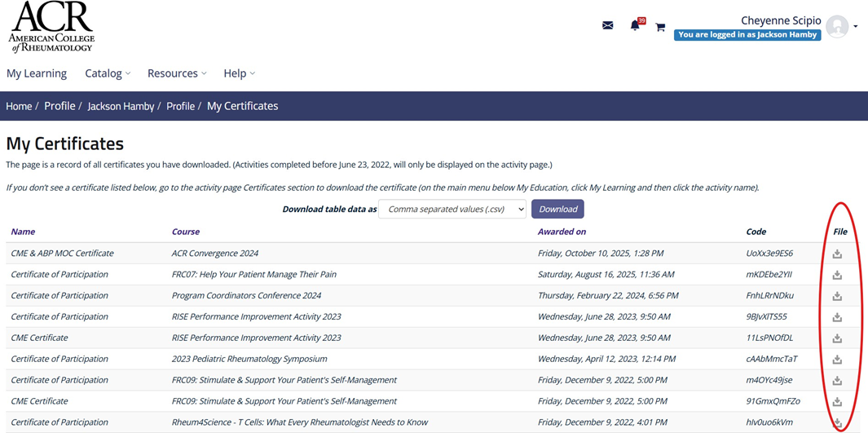Select code 'cAAbMmcTaT' cell
868x433 pixels.
tap(772, 359)
